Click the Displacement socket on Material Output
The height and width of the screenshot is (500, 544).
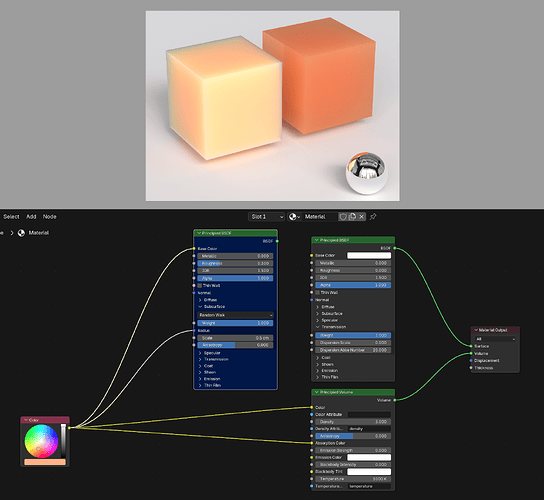tap(471, 361)
